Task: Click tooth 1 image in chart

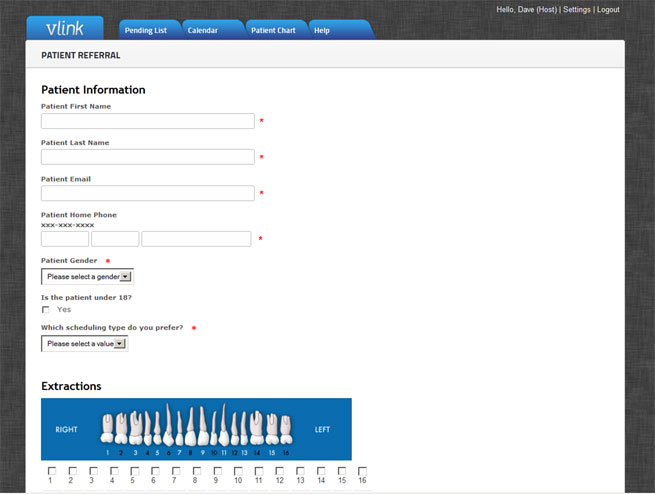Action: click(x=107, y=428)
